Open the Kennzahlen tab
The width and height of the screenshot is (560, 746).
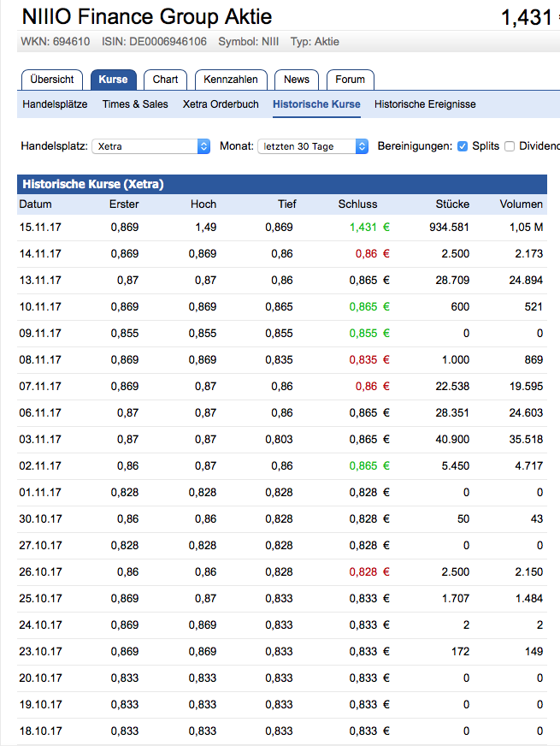pyautogui.click(x=230, y=80)
